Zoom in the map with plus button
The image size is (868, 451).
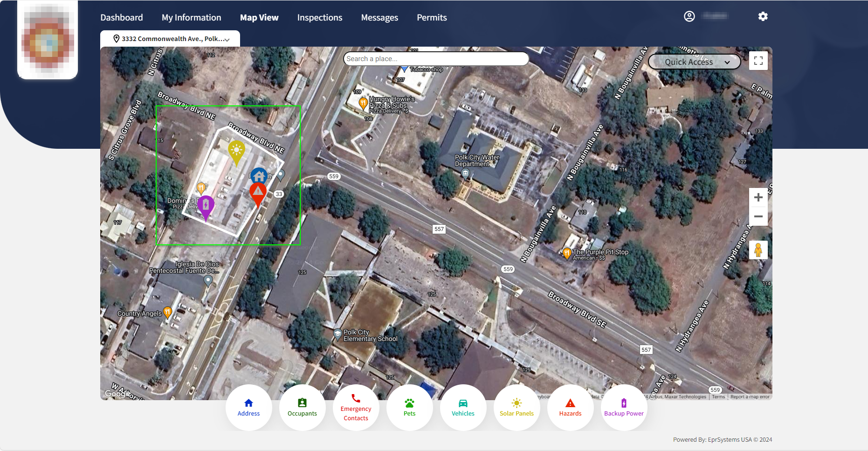click(x=758, y=197)
